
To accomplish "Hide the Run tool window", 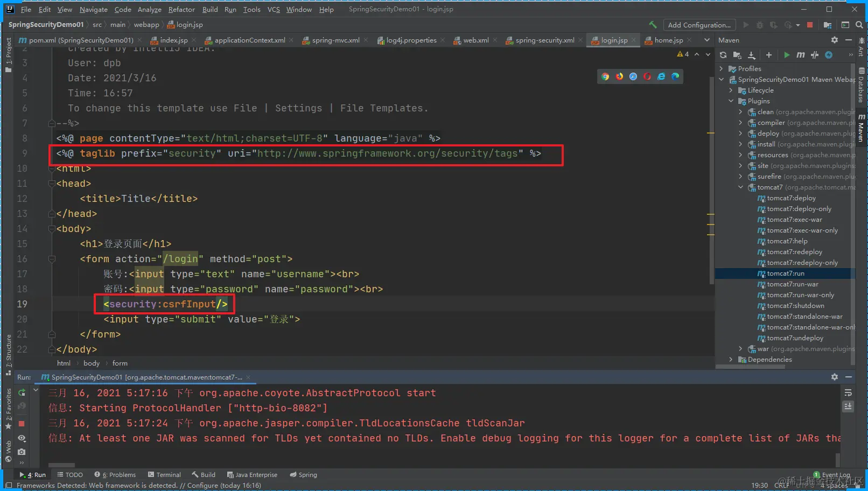I will click(849, 377).
